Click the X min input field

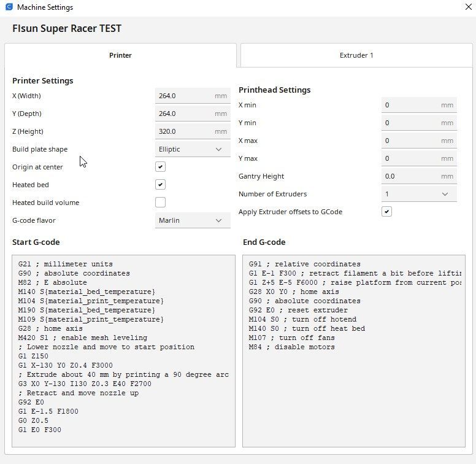tap(411, 105)
